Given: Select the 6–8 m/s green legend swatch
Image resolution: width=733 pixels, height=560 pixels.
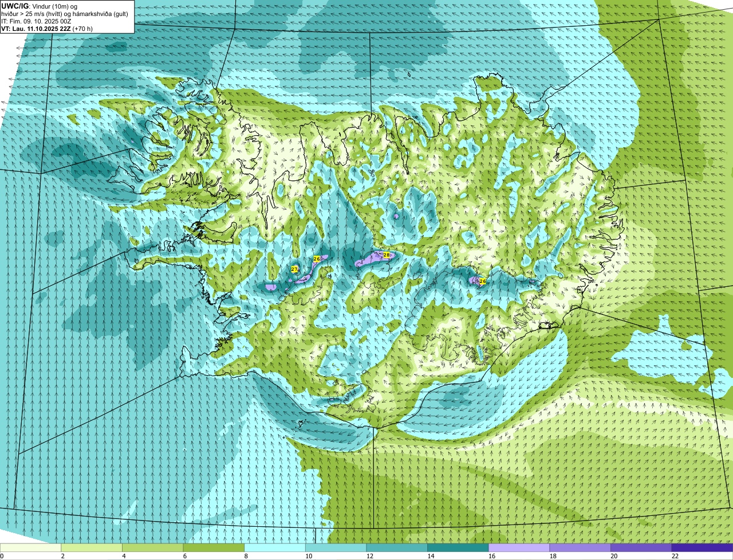Looking at the screenshot, I should 214,547.
